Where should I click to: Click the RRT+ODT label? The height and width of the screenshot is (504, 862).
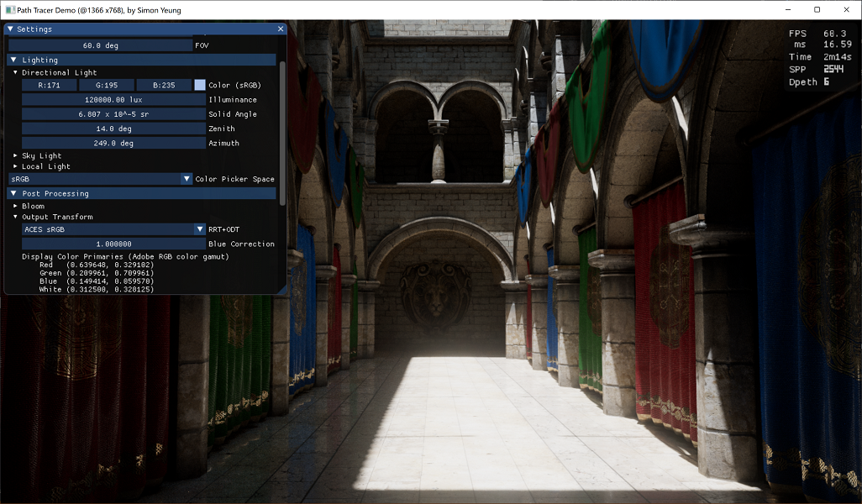coord(223,229)
